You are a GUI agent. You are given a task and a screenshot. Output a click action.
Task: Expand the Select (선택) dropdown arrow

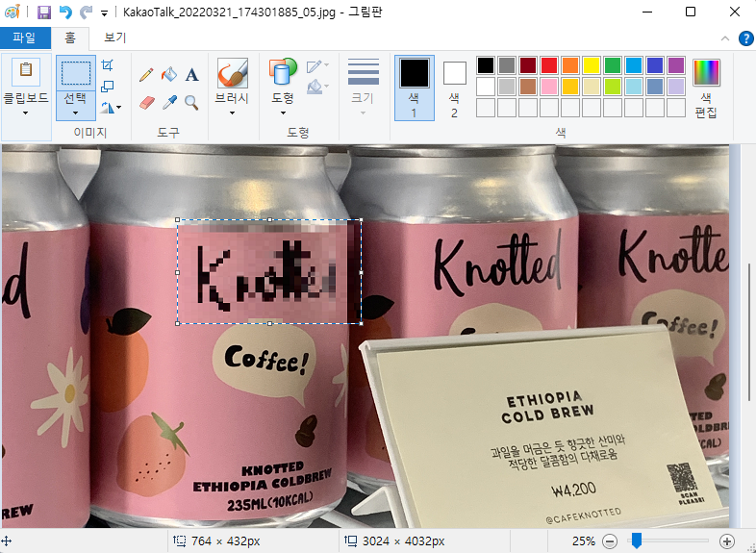point(76,113)
